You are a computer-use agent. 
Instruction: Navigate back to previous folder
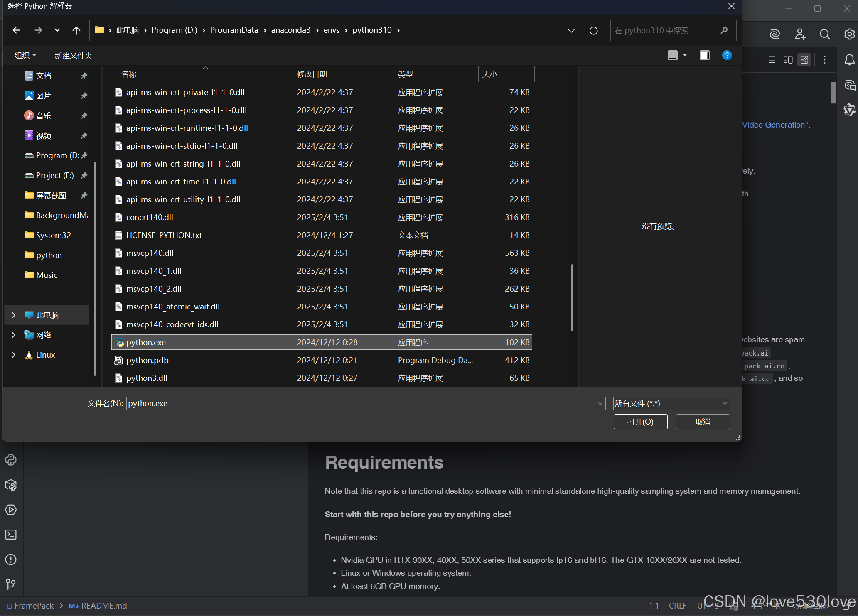coord(17,31)
